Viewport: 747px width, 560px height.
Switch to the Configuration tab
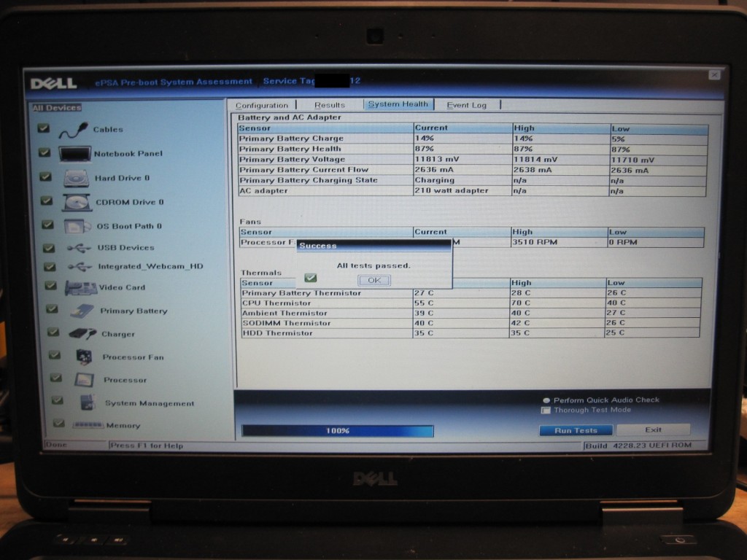262,105
